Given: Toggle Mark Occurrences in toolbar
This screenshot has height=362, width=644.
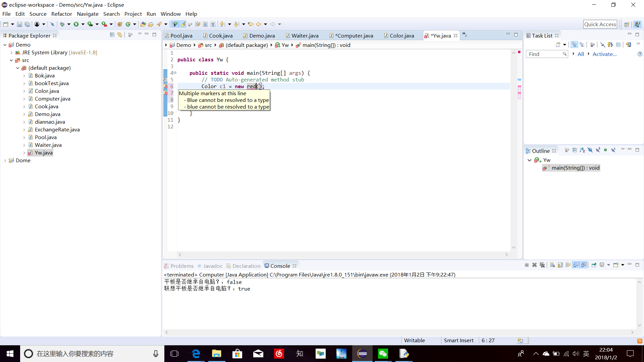Looking at the screenshot, I should pyautogui.click(x=183, y=24).
